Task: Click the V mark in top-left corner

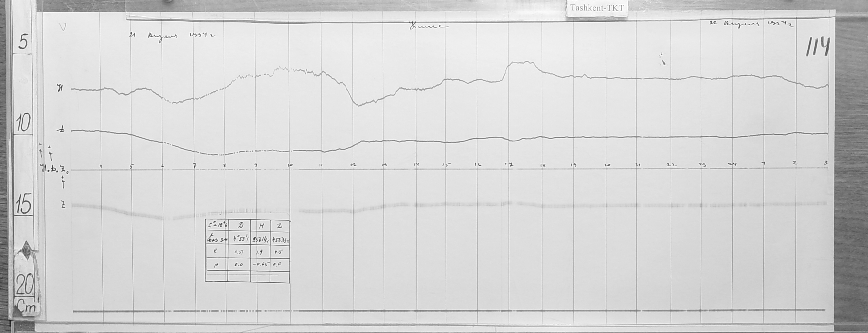Action: pos(62,27)
